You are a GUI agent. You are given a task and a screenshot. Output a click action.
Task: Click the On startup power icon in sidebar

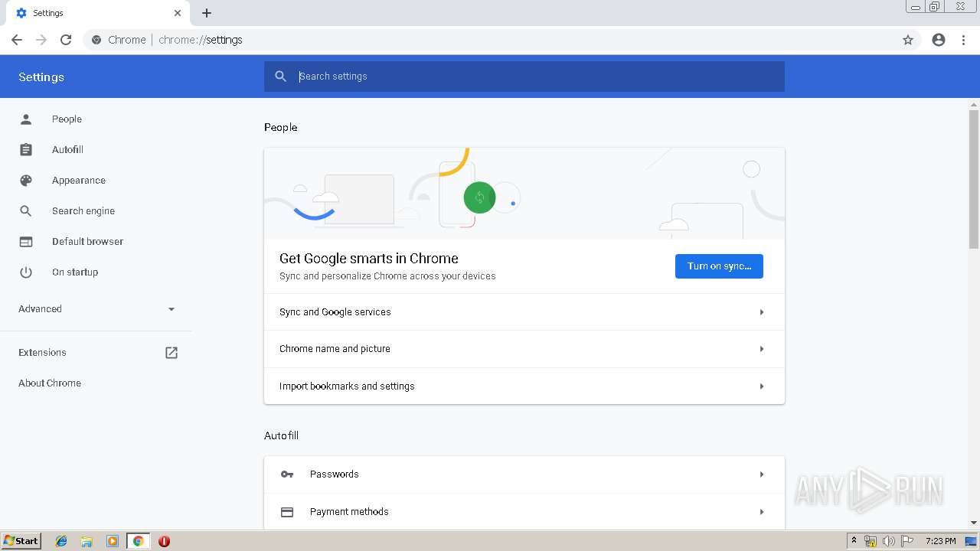click(x=26, y=272)
